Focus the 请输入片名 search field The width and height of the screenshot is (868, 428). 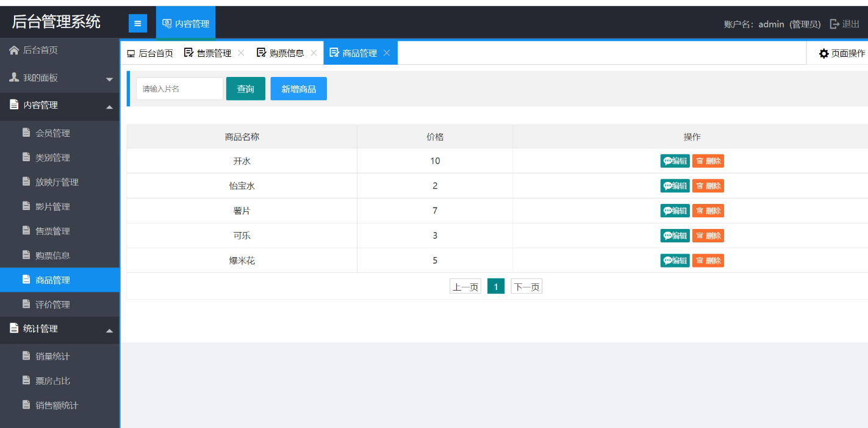(180, 89)
